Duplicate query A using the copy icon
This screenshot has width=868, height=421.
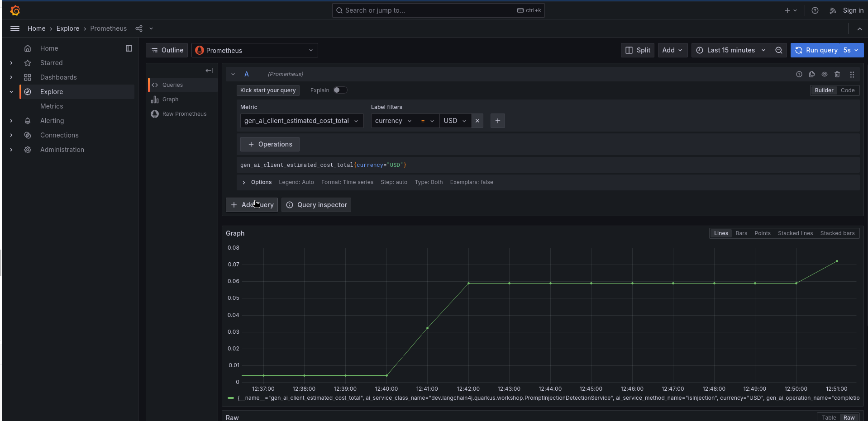[x=811, y=74]
